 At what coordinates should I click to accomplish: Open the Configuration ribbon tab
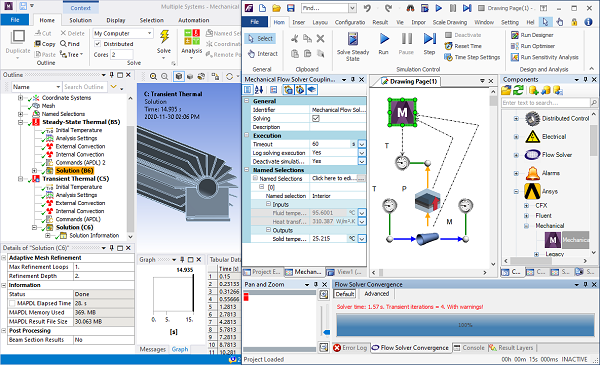(350, 22)
